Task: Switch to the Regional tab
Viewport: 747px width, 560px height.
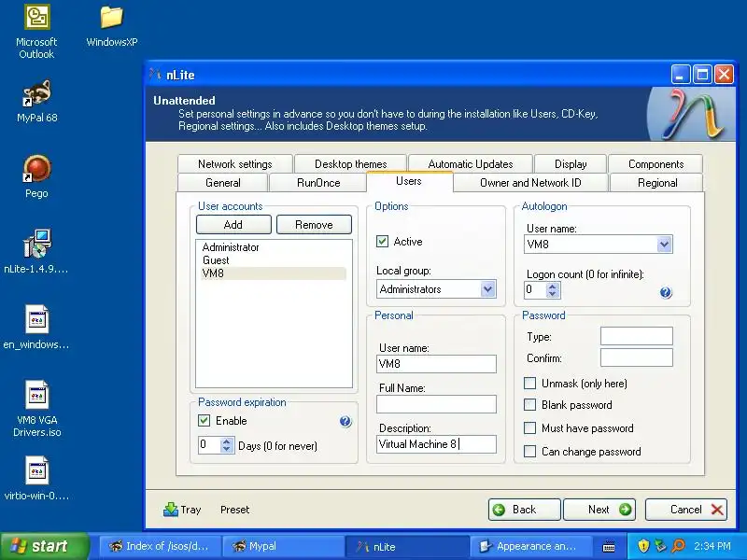Action: point(657,183)
